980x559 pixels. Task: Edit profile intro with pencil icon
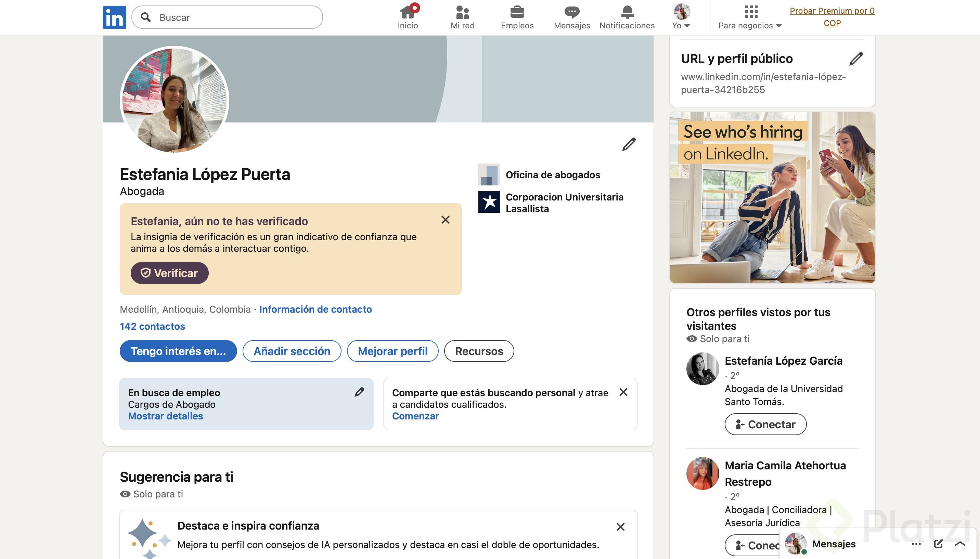pyautogui.click(x=629, y=144)
